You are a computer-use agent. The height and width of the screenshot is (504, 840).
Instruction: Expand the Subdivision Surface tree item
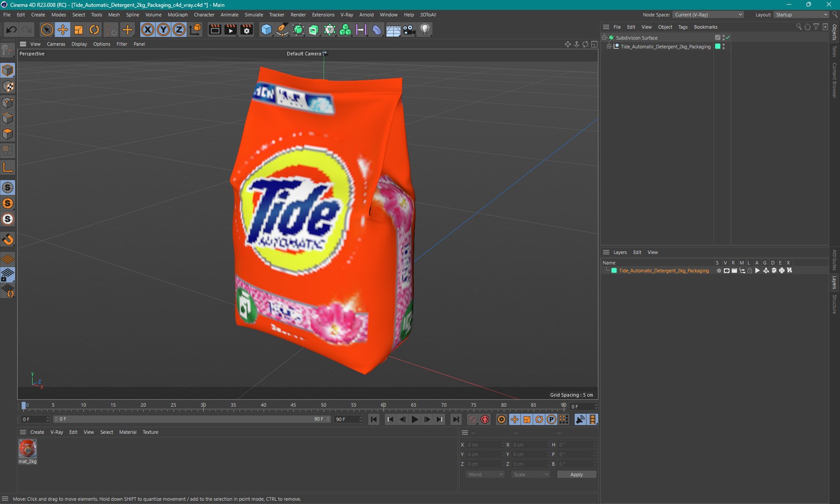click(604, 37)
